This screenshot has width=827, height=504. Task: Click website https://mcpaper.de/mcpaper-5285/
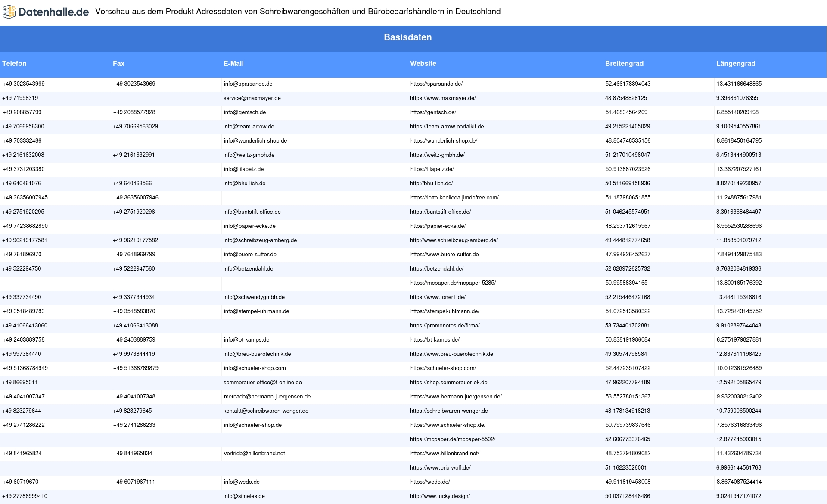[453, 283]
